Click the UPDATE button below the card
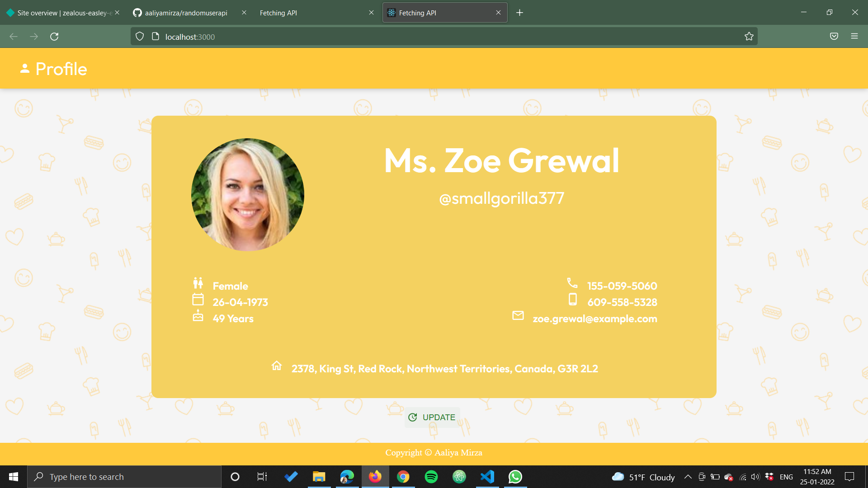The height and width of the screenshot is (488, 868). click(x=432, y=417)
